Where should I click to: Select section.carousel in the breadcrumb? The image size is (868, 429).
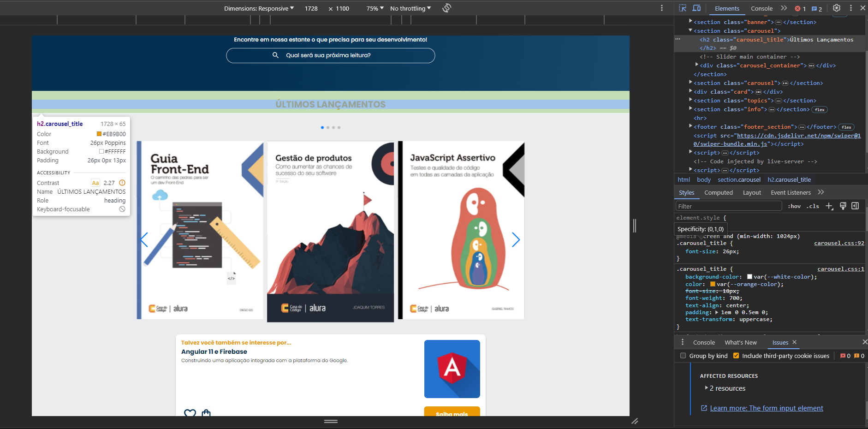739,180
